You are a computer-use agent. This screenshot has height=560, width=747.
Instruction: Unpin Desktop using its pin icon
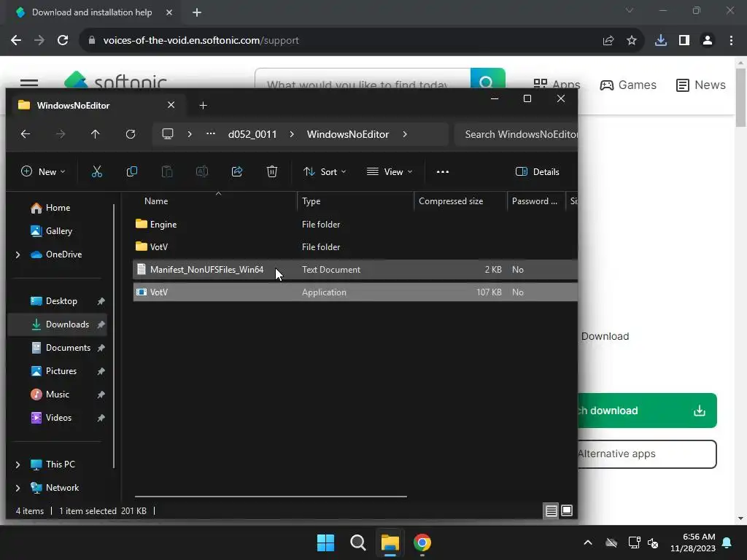pos(101,301)
